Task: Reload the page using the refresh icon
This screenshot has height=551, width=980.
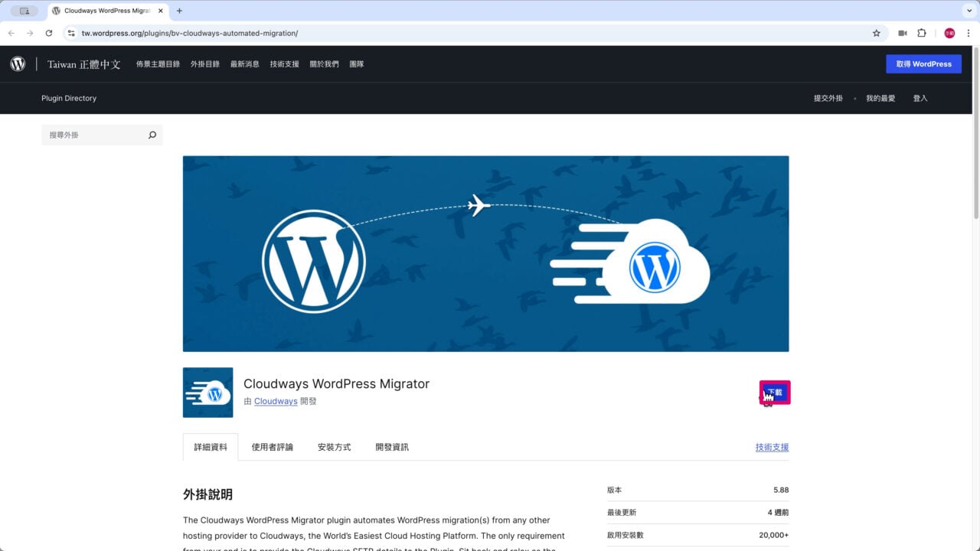Action: pyautogui.click(x=48, y=33)
